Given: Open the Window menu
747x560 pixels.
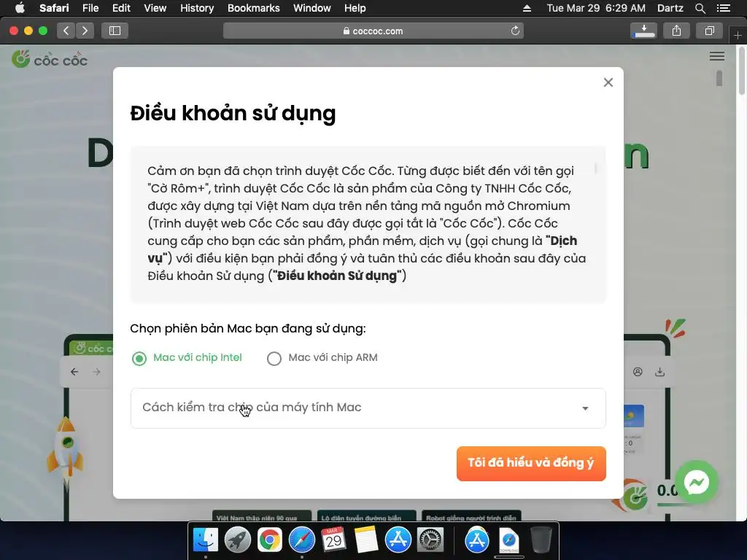Looking at the screenshot, I should click(312, 8).
